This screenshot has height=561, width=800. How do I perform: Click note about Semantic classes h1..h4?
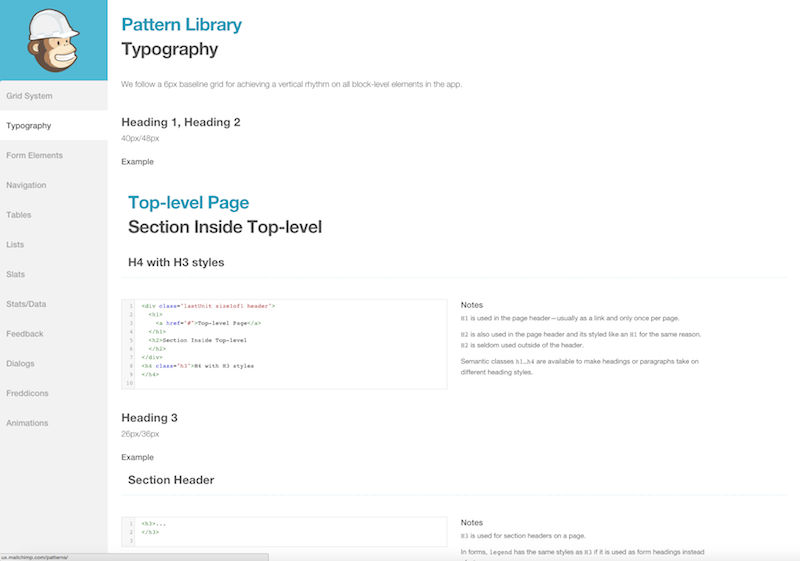(580, 367)
